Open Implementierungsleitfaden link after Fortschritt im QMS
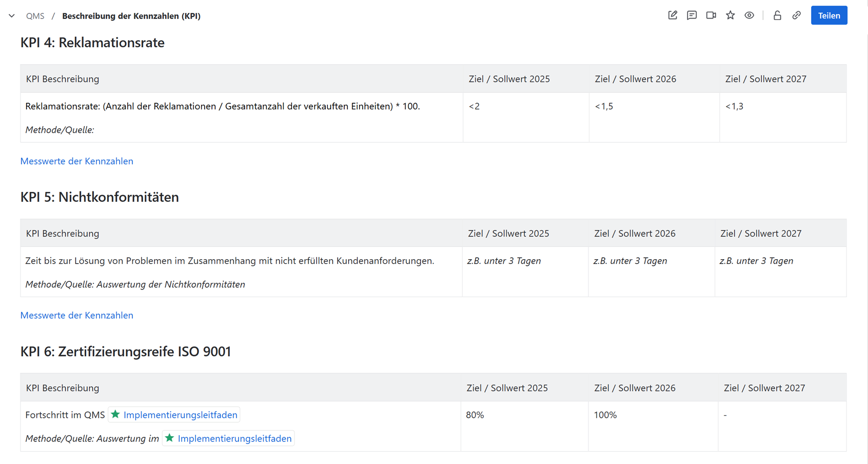 coord(180,415)
